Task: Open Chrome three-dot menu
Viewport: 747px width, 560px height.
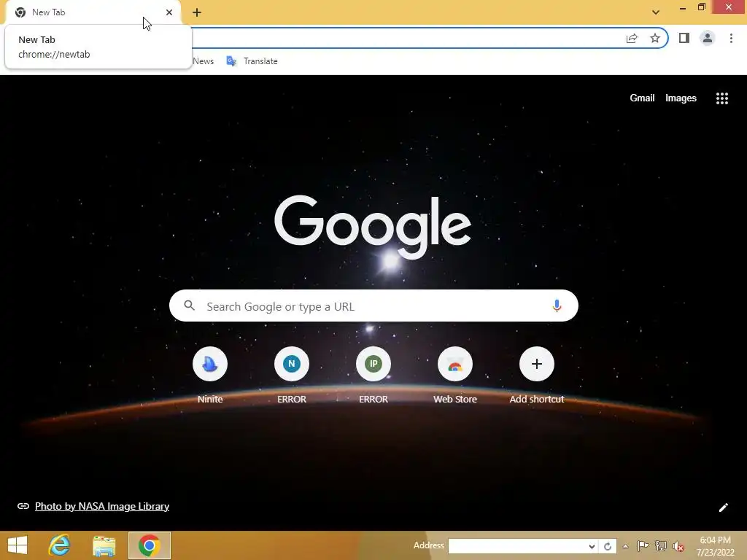Action: point(731,38)
